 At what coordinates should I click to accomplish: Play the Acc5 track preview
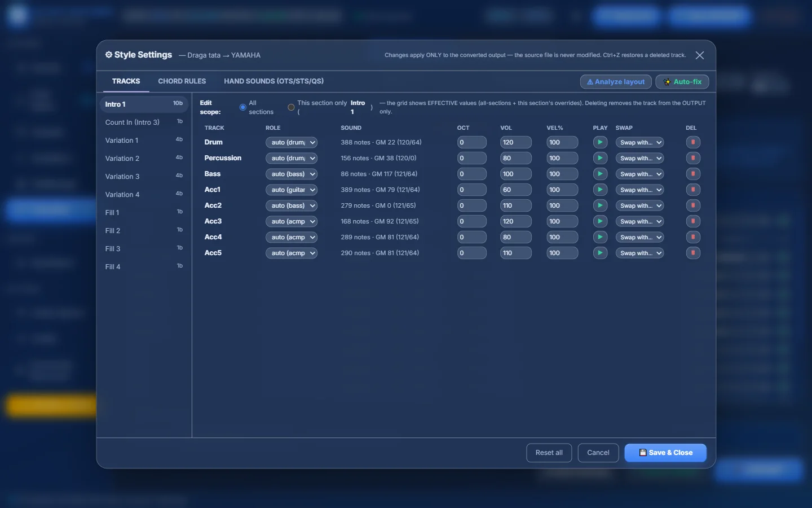click(x=600, y=253)
